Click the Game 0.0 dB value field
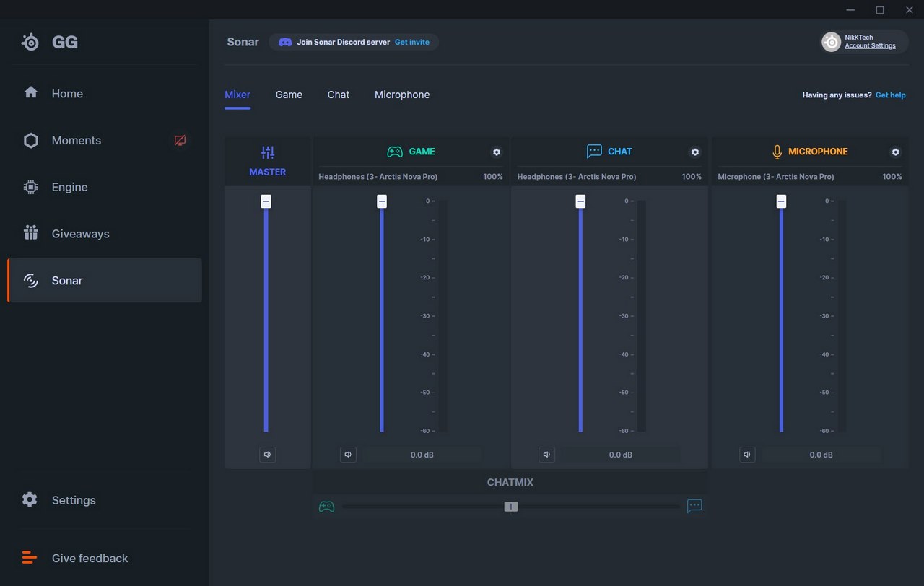The height and width of the screenshot is (586, 924). 422,455
